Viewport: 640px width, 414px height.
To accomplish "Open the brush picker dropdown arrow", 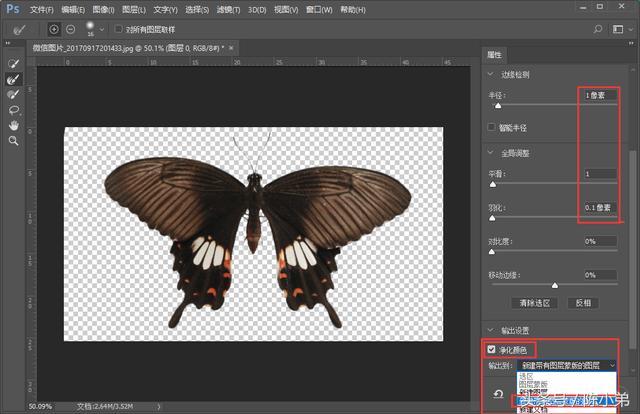I will click(x=102, y=29).
